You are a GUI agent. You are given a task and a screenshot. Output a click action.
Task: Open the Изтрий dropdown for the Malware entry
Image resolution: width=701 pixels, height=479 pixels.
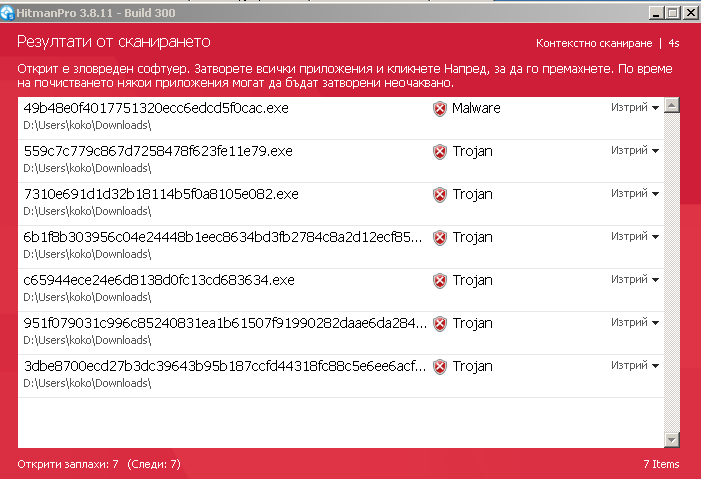point(635,107)
